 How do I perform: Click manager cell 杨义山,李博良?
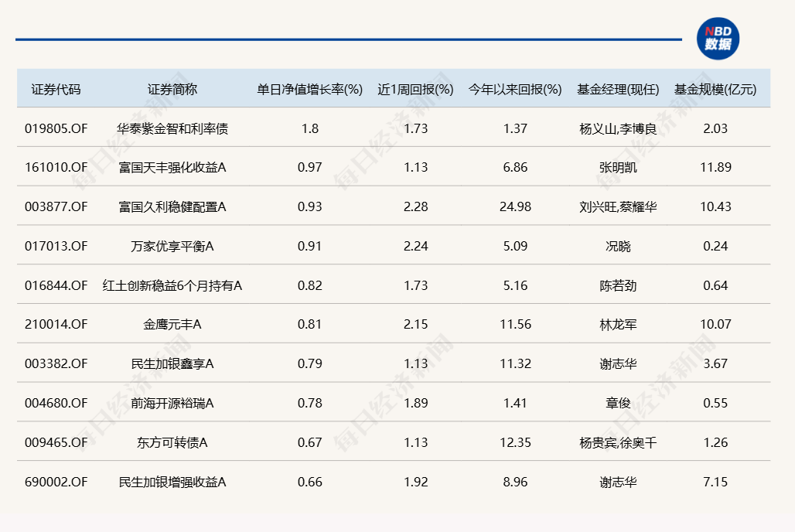click(618, 129)
